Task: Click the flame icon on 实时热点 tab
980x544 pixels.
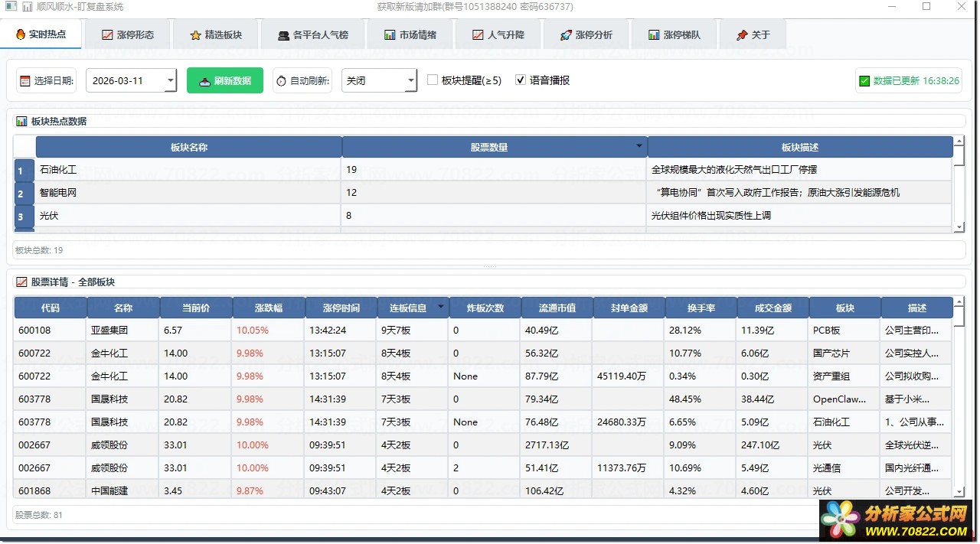Action: click(21, 35)
